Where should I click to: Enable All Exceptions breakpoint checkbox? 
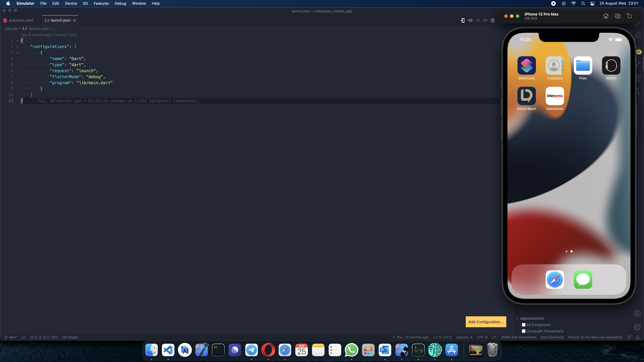tap(524, 325)
